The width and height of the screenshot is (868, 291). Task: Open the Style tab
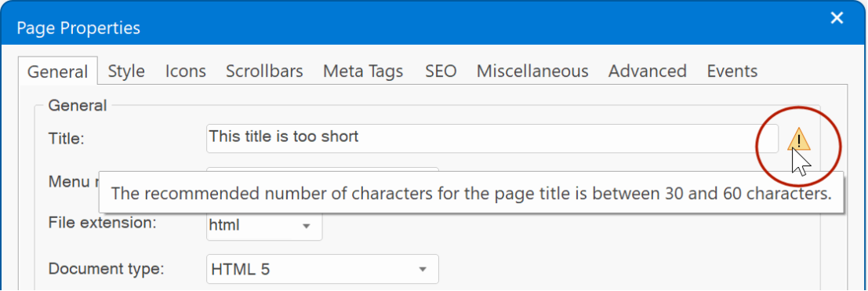(x=126, y=71)
